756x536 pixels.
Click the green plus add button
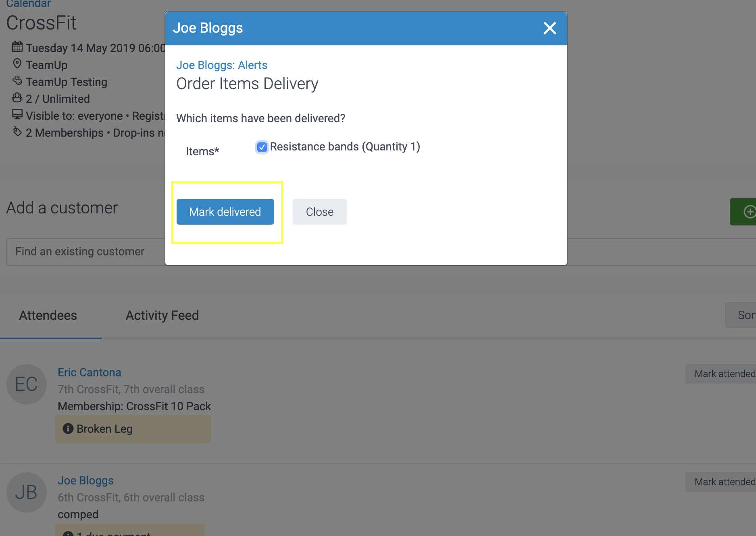[748, 212]
